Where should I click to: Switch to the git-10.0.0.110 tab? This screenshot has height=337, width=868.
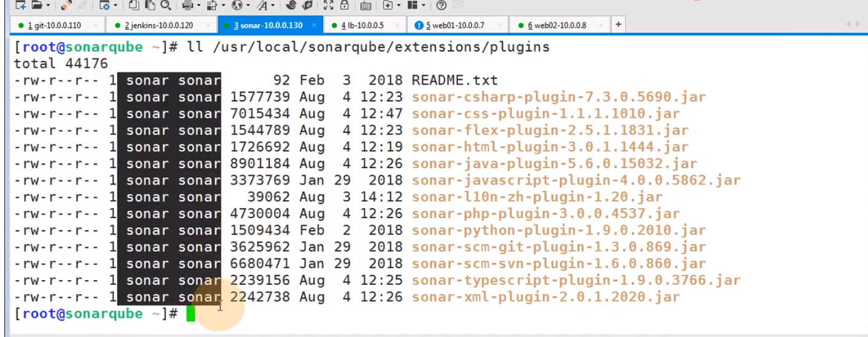click(x=54, y=25)
